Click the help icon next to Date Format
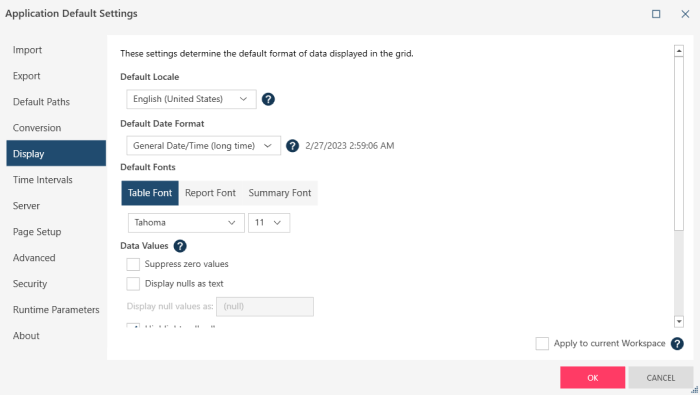 point(292,146)
